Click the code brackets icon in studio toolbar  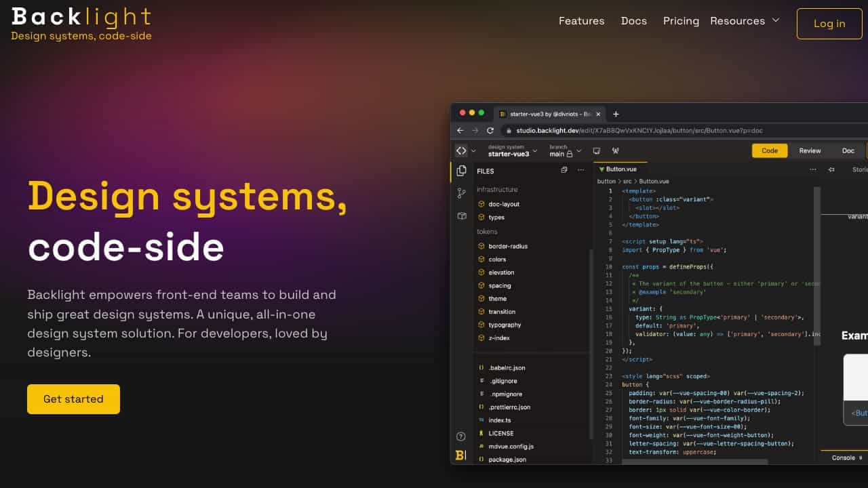pyautogui.click(x=461, y=150)
